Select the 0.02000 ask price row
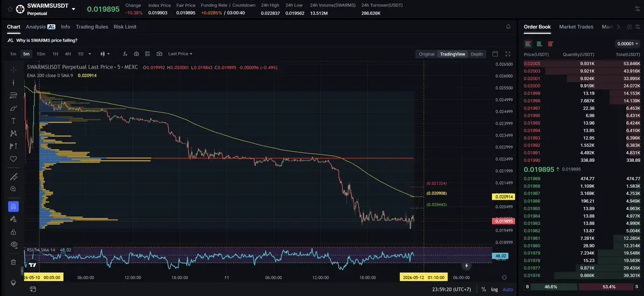The height and width of the screenshot is (296, 644). (582, 86)
